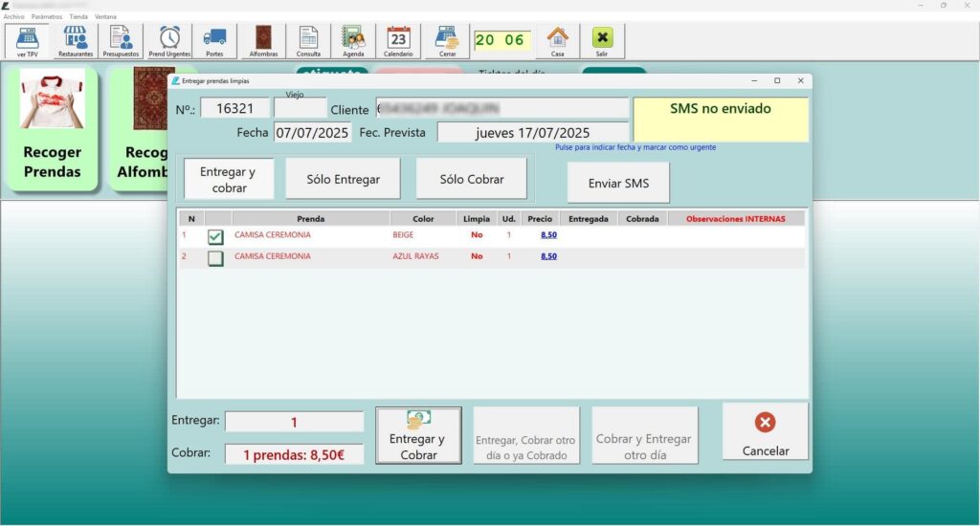
Task: Check the AZUL RAYAS shirt checkbox
Action: pyautogui.click(x=215, y=258)
